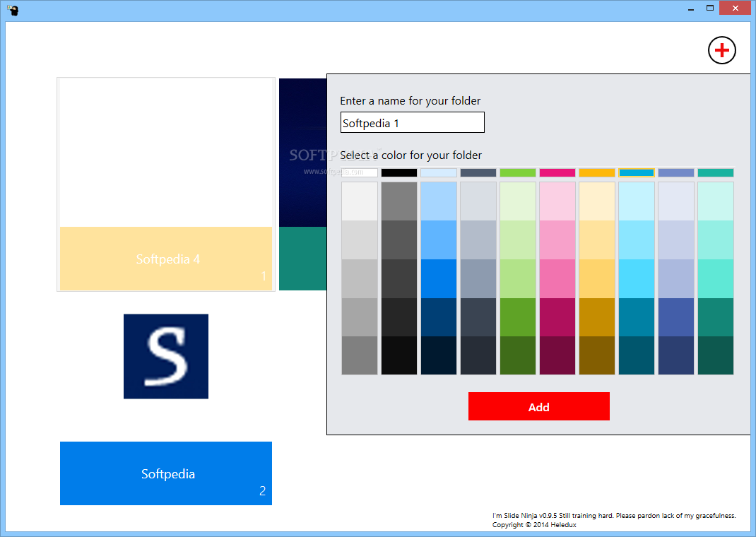756x537 pixels.
Task: Pick the golden yellow middle shade swatch
Action: click(597, 278)
